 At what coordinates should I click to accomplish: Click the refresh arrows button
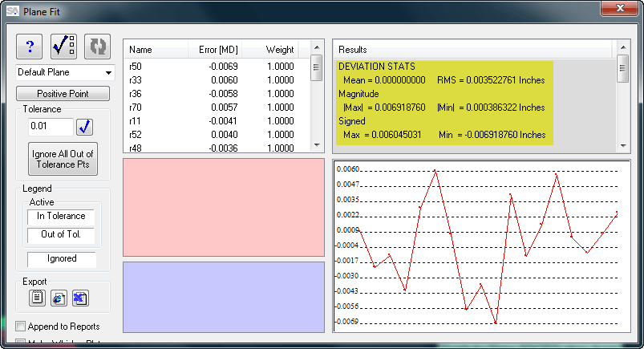click(x=97, y=47)
